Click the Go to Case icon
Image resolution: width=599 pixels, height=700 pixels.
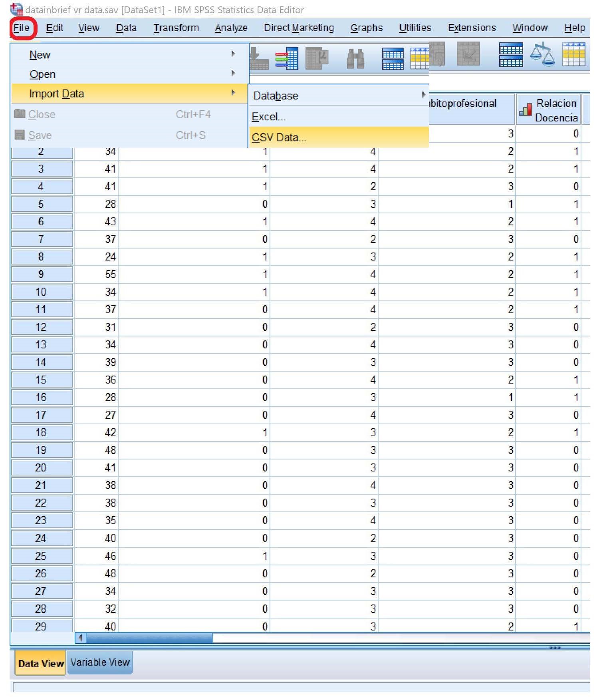[x=259, y=58]
